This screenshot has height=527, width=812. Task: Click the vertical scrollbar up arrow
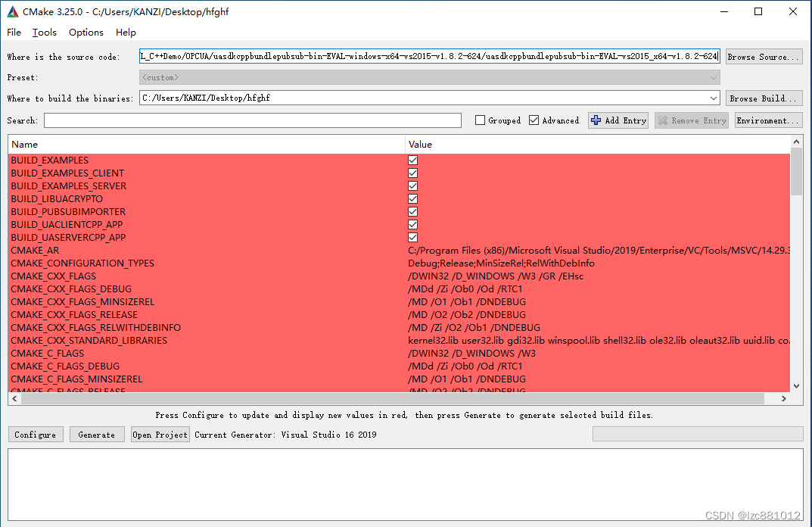pyautogui.click(x=796, y=142)
